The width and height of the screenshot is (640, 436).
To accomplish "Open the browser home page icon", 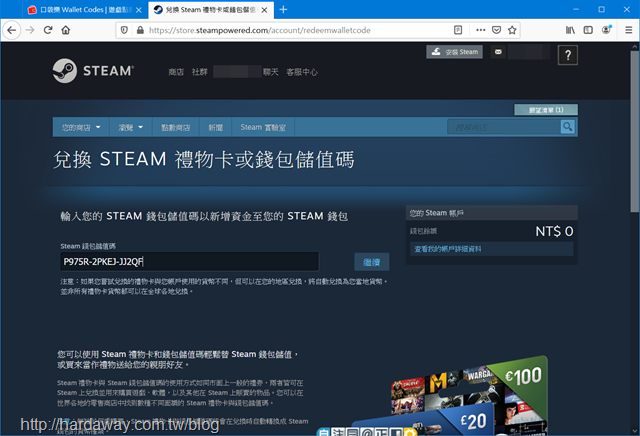I will [x=66, y=30].
